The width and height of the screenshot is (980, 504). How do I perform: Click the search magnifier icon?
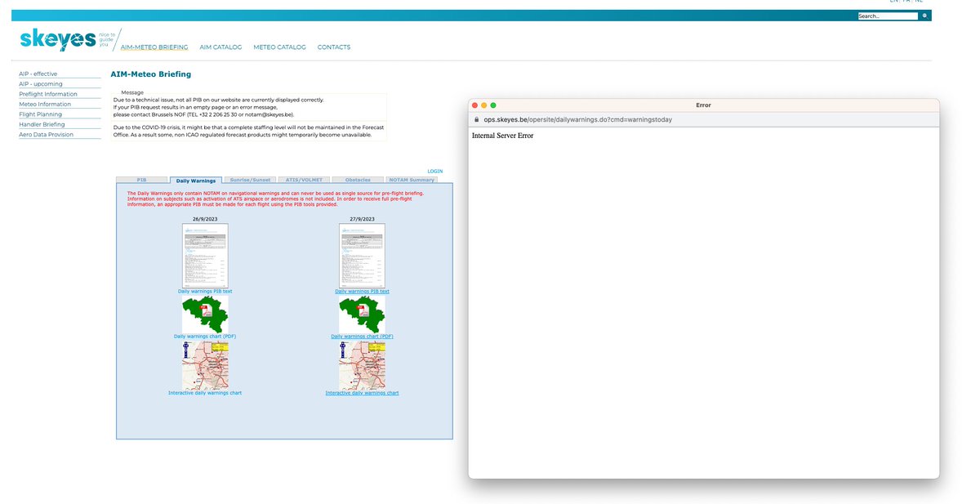(x=924, y=16)
